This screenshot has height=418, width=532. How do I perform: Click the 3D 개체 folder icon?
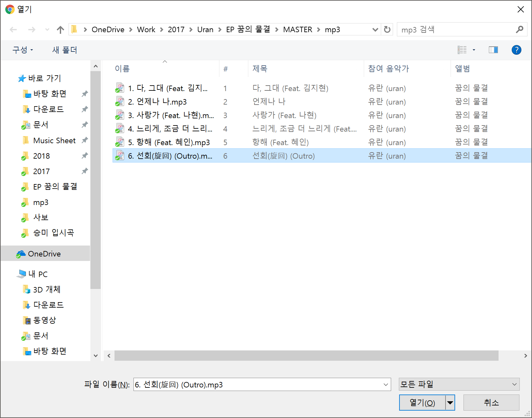(26, 289)
